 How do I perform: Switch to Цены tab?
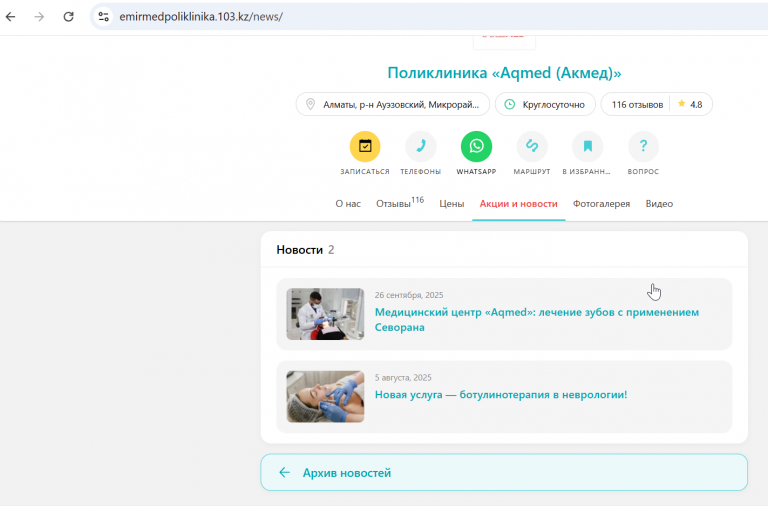point(452,204)
